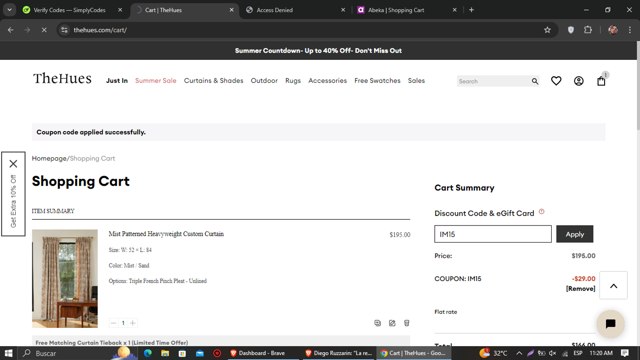Open the Summer Sale menu
The image size is (640, 360).
(x=156, y=81)
